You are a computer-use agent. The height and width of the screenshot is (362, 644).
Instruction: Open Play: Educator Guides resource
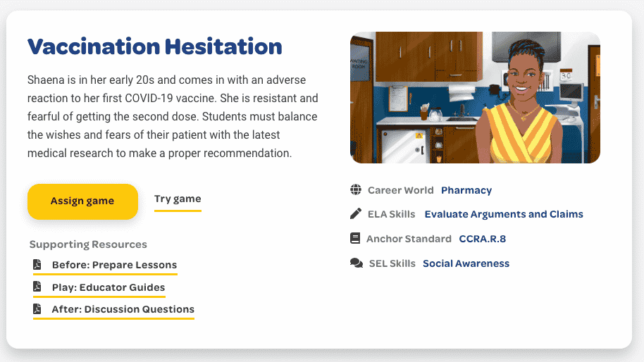[x=109, y=287]
